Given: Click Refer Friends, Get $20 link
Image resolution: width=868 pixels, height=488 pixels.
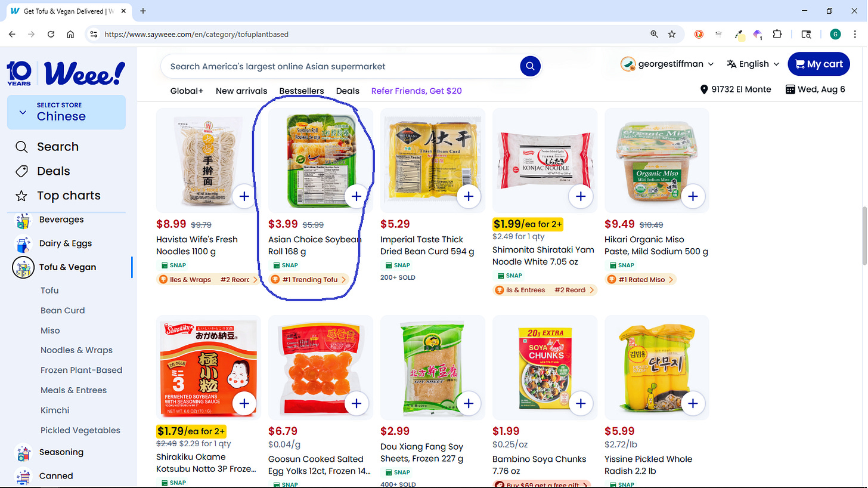Looking at the screenshot, I should click(x=417, y=91).
